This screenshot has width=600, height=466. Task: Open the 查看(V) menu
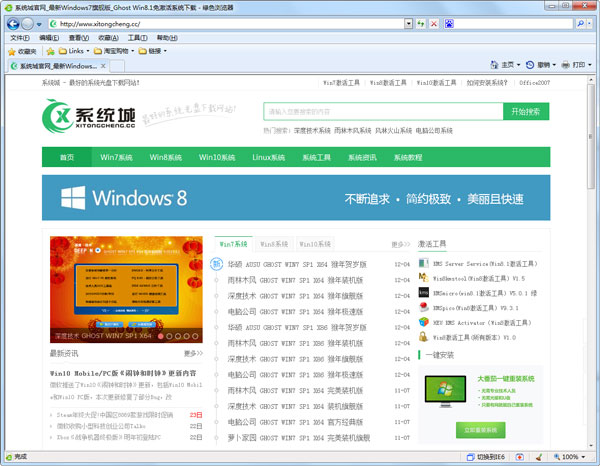79,38
